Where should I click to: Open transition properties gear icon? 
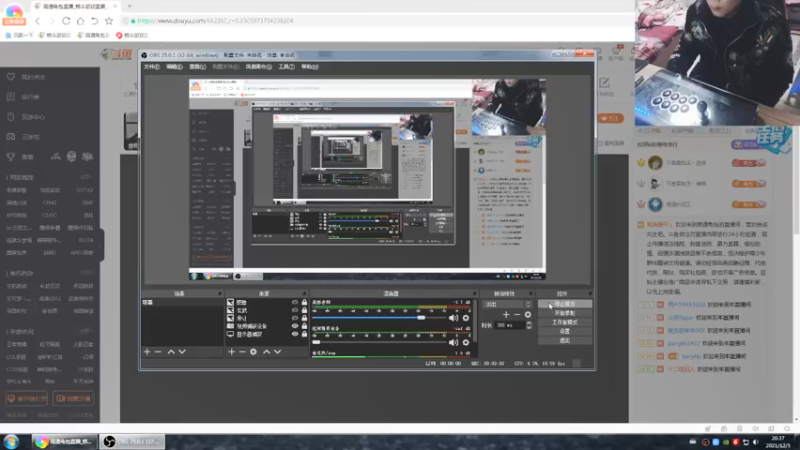(x=528, y=315)
